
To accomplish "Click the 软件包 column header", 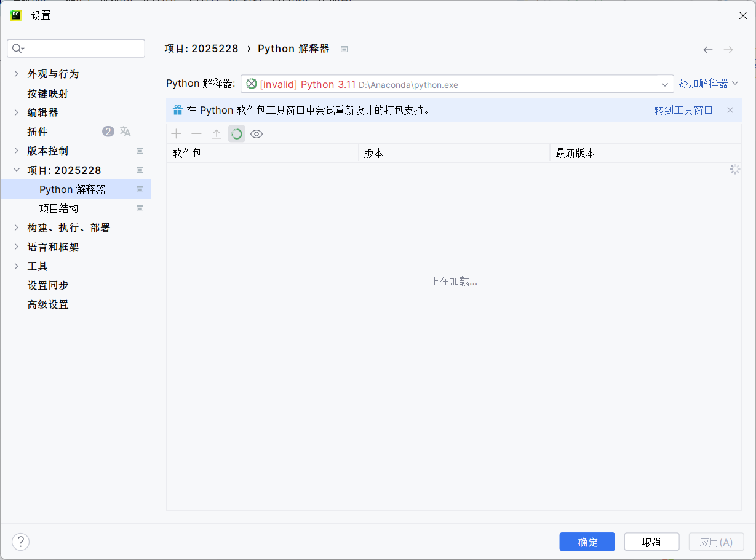I will [262, 153].
